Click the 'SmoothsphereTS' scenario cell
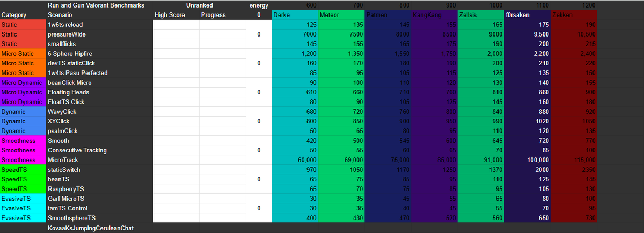 99,217
